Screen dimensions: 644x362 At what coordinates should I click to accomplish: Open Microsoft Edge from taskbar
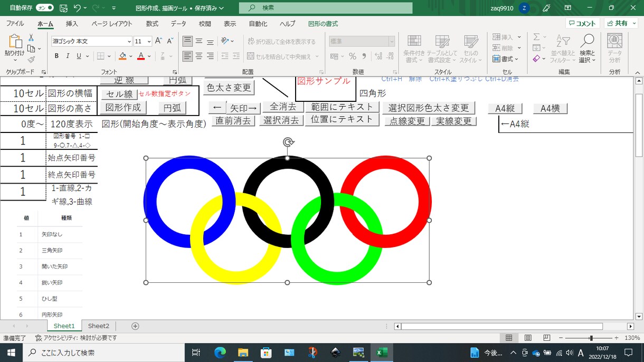coord(220,353)
